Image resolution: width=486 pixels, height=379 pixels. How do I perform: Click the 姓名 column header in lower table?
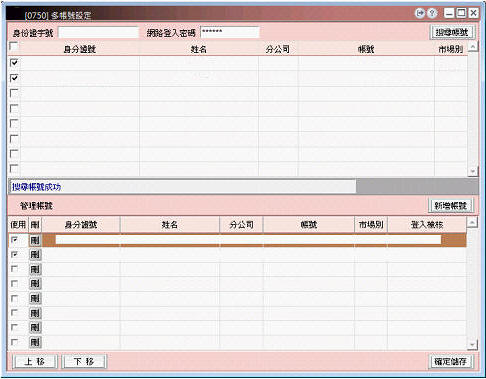coord(170,225)
